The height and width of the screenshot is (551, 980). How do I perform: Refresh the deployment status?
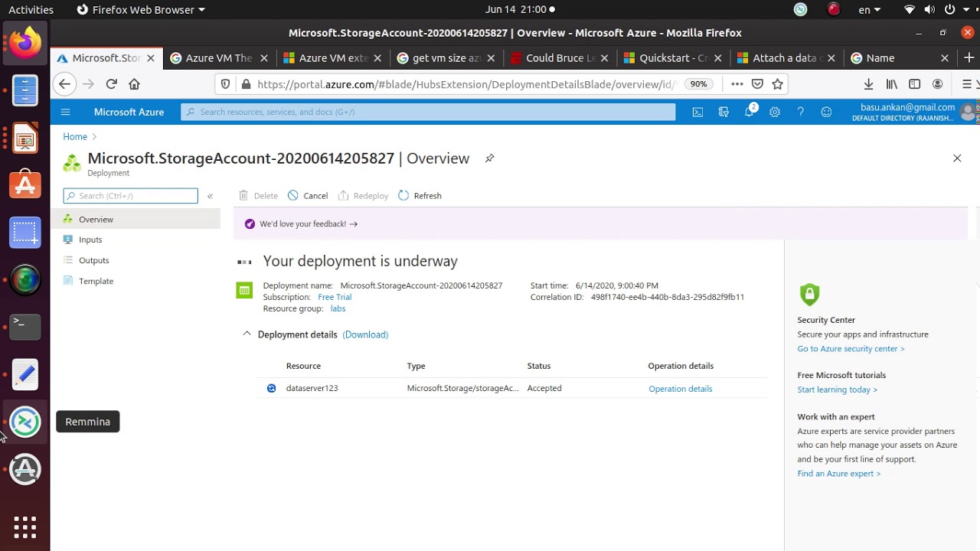pos(420,196)
